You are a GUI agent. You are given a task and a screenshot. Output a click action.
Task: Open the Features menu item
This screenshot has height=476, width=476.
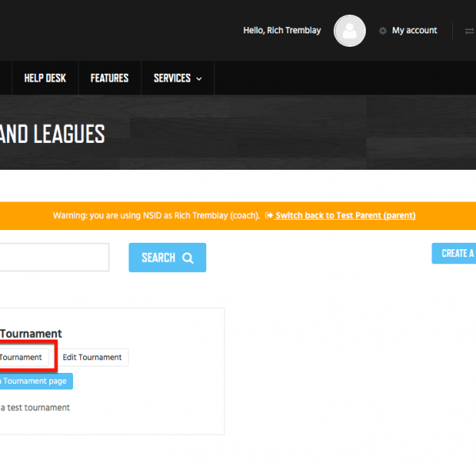pyautogui.click(x=109, y=78)
